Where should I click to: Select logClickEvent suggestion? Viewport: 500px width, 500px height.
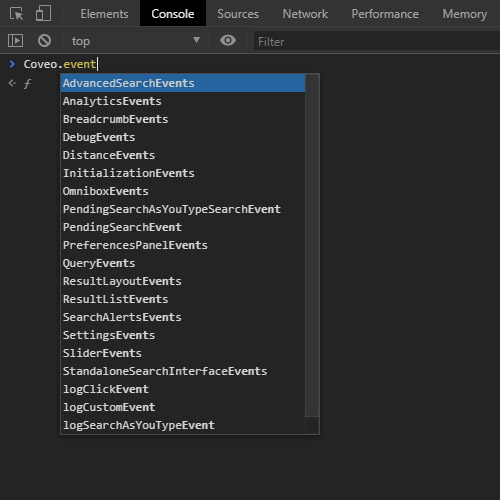pyautogui.click(x=183, y=389)
